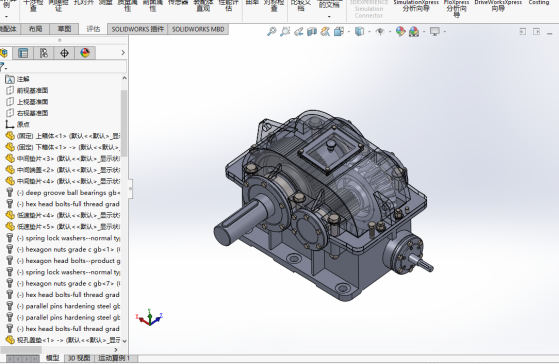The height and width of the screenshot is (364, 559).
Task: Select the 运动算例 1 bottom tab
Action: click(x=114, y=358)
